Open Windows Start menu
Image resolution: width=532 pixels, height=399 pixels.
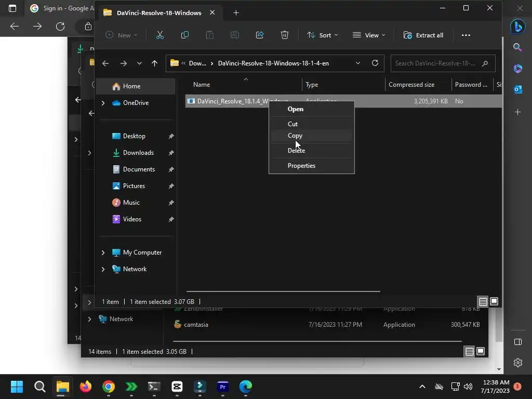[x=17, y=387]
